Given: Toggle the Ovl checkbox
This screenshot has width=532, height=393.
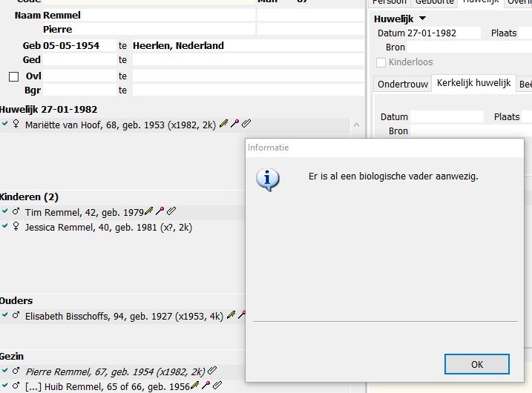Looking at the screenshot, I should 13,76.
